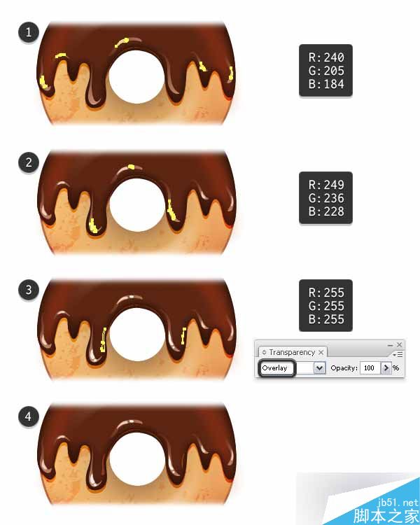Expand the Opacity slider arrow button

point(386,368)
